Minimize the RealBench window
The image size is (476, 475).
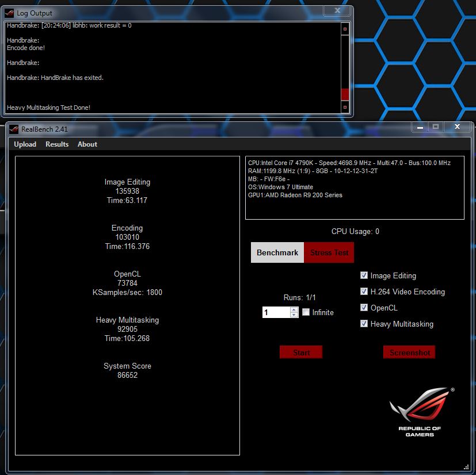tap(420, 127)
